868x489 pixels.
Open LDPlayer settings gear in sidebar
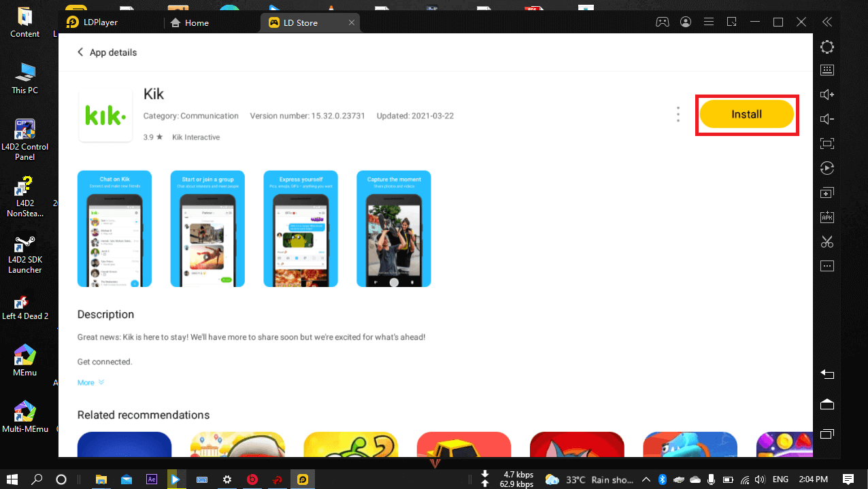tap(827, 47)
